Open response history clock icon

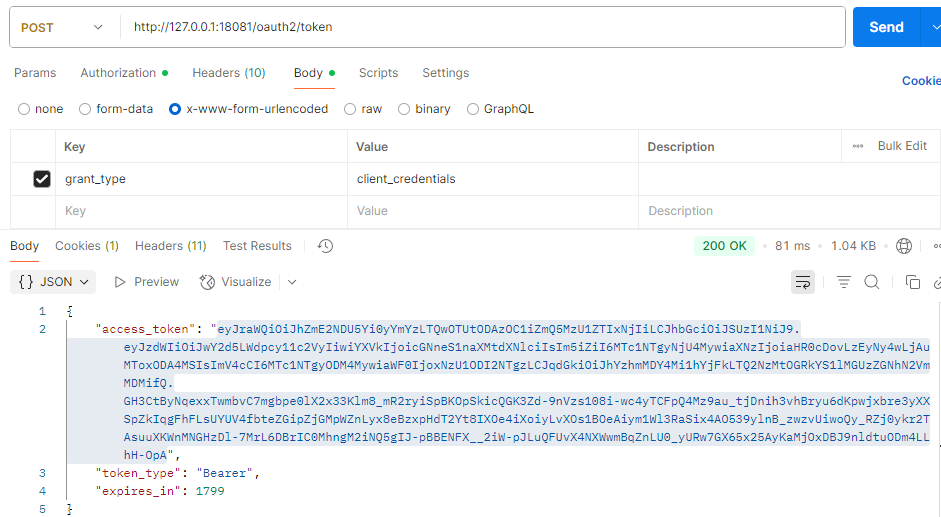click(x=325, y=246)
